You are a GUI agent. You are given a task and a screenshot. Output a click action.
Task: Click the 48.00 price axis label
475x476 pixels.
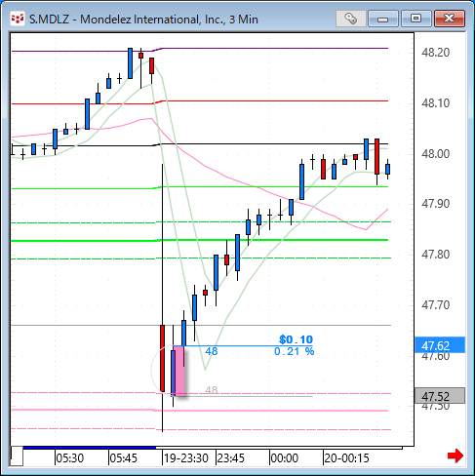(435, 153)
